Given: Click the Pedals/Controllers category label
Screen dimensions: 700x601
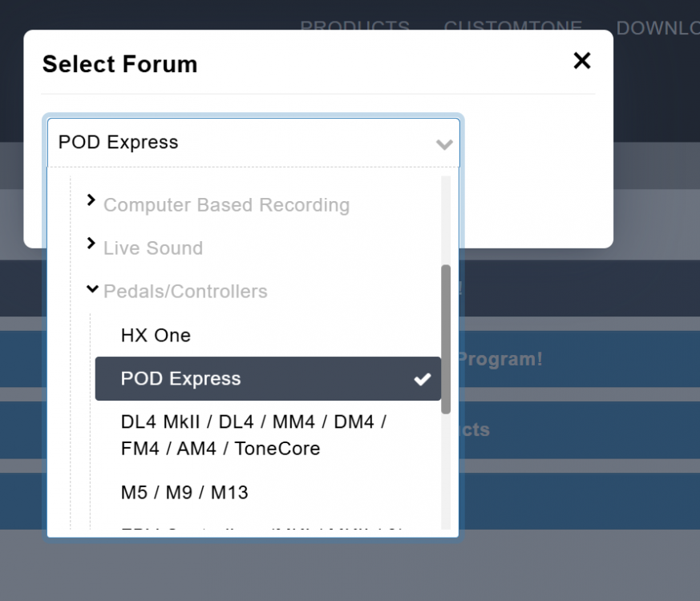Looking at the screenshot, I should 185,292.
